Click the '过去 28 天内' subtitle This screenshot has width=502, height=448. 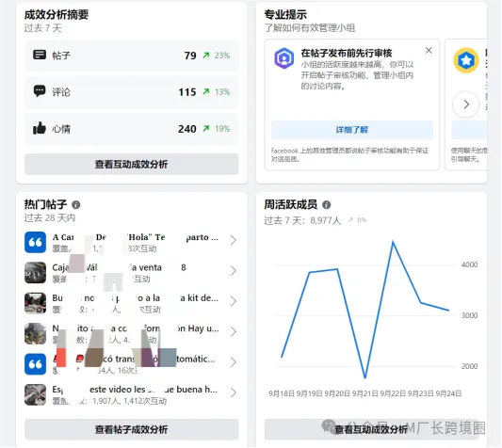50,218
